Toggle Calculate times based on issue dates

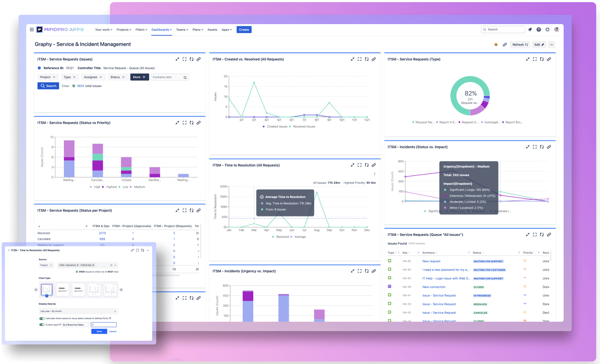[x=42, y=318]
